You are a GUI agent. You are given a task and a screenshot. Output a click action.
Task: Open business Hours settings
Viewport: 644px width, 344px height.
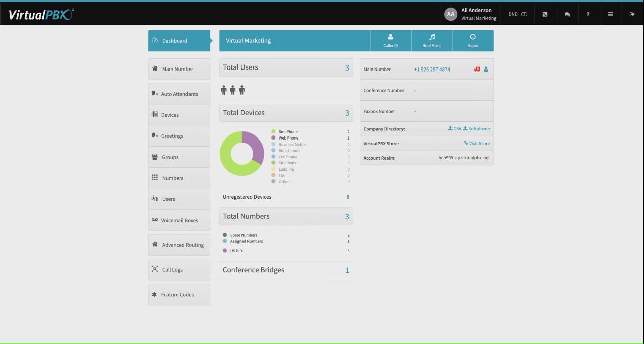click(473, 41)
